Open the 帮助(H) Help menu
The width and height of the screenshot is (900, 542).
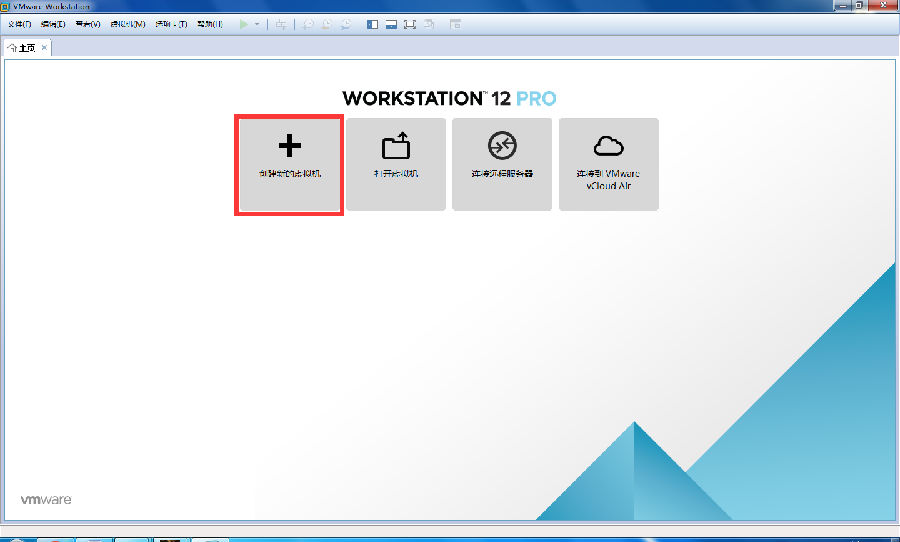coord(209,24)
